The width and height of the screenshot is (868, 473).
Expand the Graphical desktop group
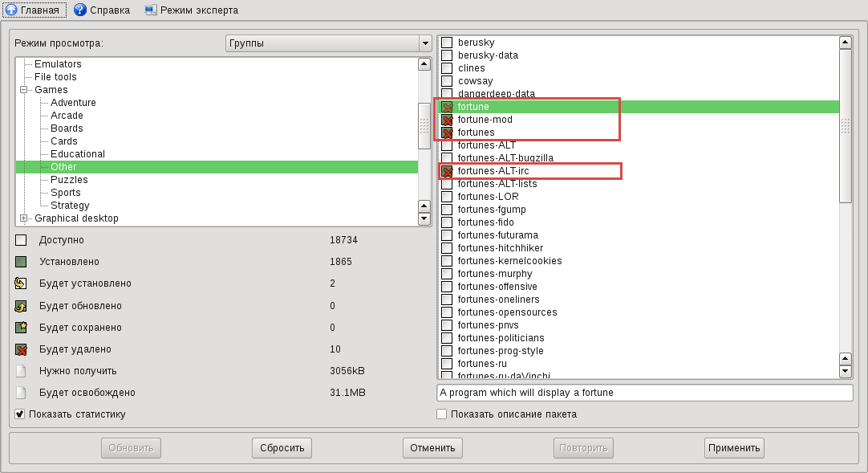pos(24,218)
